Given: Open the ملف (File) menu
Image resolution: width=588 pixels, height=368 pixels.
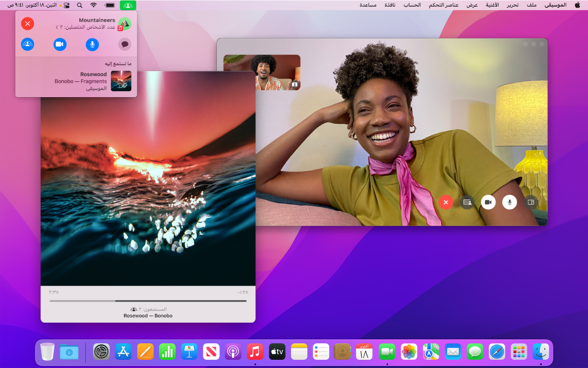Looking at the screenshot, I should click(x=532, y=5).
